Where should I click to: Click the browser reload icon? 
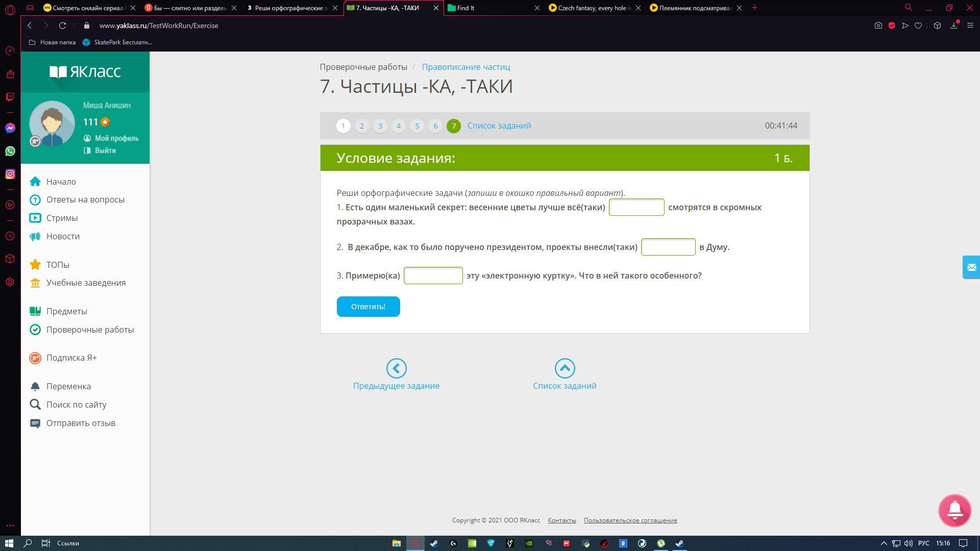click(62, 26)
